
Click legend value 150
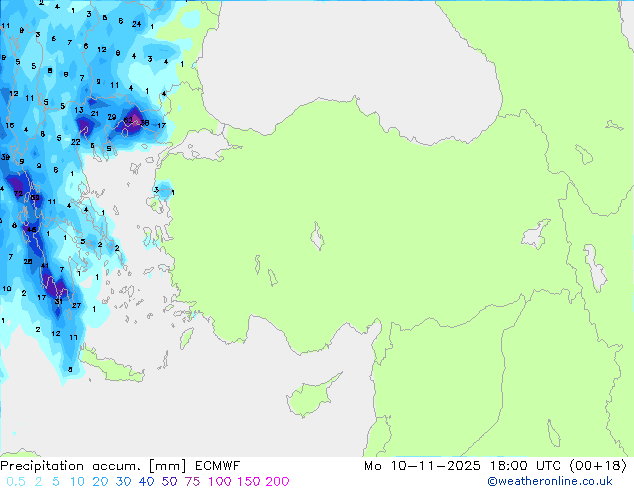point(249,482)
